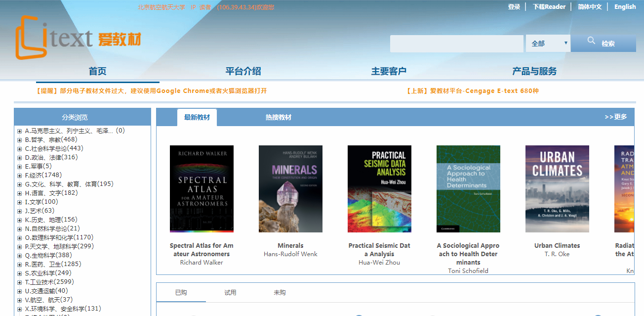644x316 pixels.
Task: Click the magnifier search button
Action: point(603,44)
